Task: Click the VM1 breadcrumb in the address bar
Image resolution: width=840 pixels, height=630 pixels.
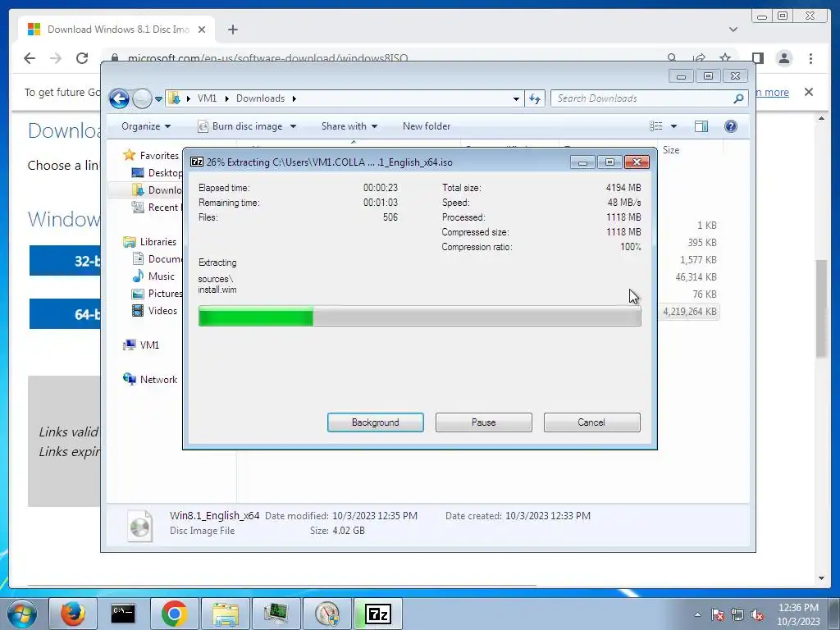Action: coord(207,98)
